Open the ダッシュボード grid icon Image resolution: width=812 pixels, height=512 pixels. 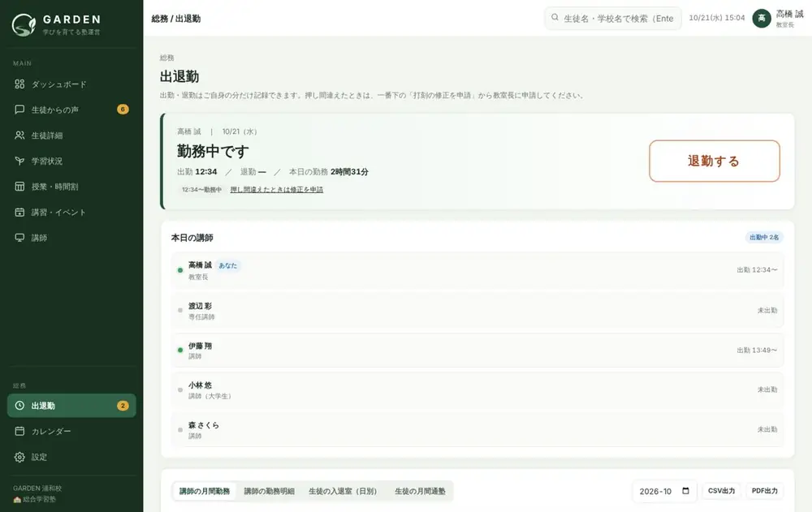click(x=19, y=84)
